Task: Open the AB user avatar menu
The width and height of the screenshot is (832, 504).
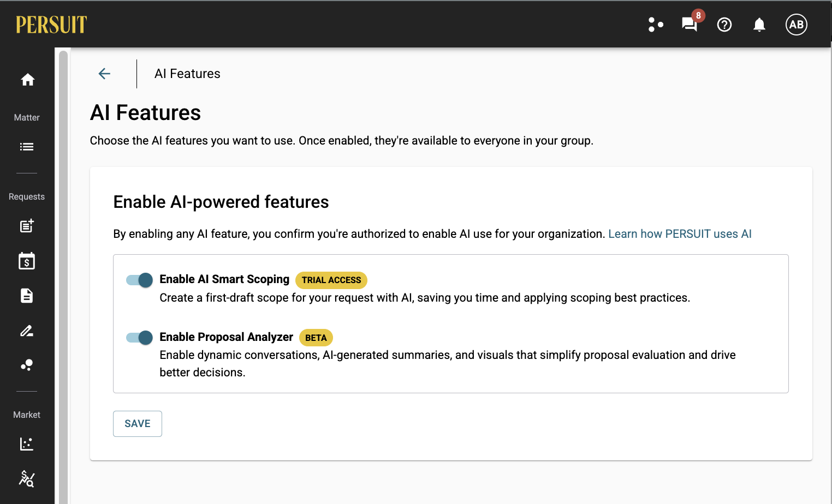Action: (x=797, y=25)
